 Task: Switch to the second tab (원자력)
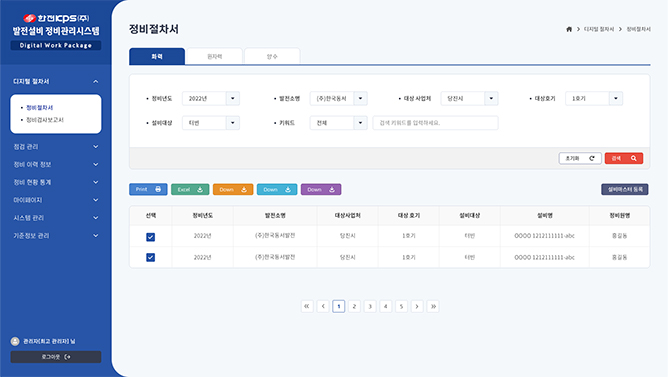click(215, 56)
